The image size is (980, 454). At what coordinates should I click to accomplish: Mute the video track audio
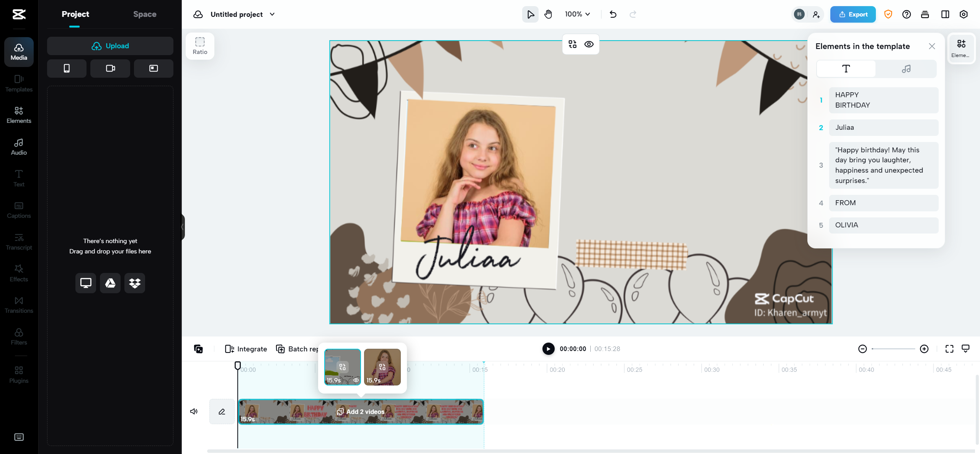(194, 411)
